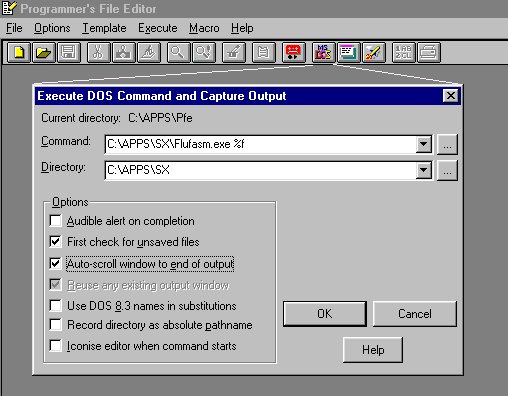The width and height of the screenshot is (508, 396).
Task: Click into the Command text field
Action: (260, 144)
